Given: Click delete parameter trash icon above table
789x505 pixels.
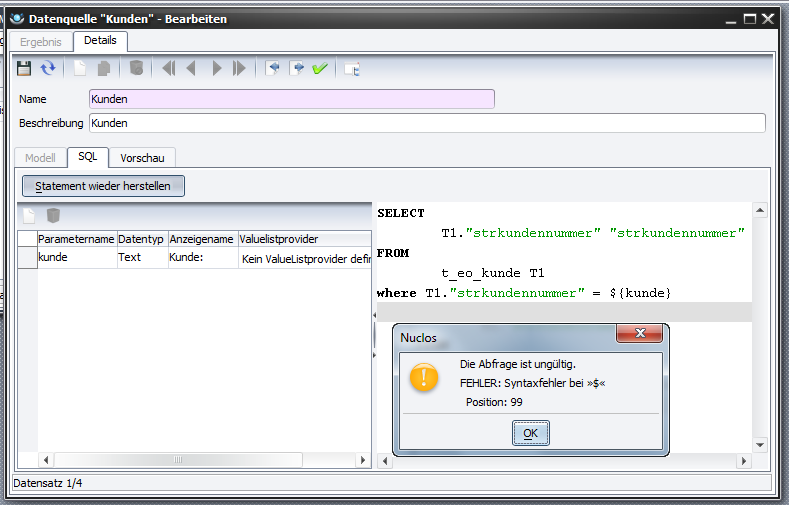Looking at the screenshot, I should [x=53, y=215].
